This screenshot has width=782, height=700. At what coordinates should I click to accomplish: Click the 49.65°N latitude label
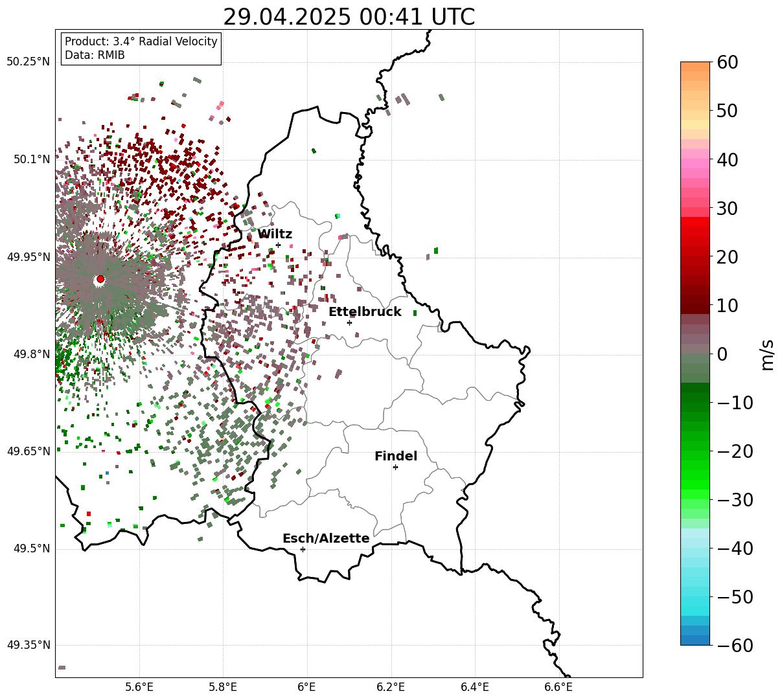tap(28, 451)
